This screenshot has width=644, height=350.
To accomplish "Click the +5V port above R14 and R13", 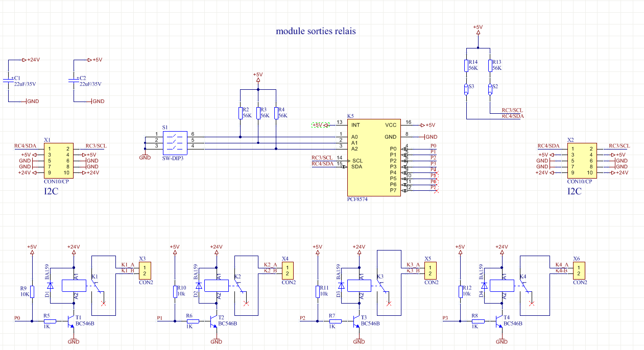I will (x=478, y=29).
